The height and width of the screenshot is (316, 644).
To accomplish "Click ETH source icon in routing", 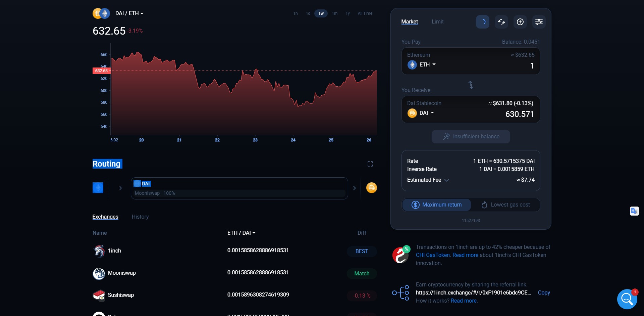I will click(98, 188).
